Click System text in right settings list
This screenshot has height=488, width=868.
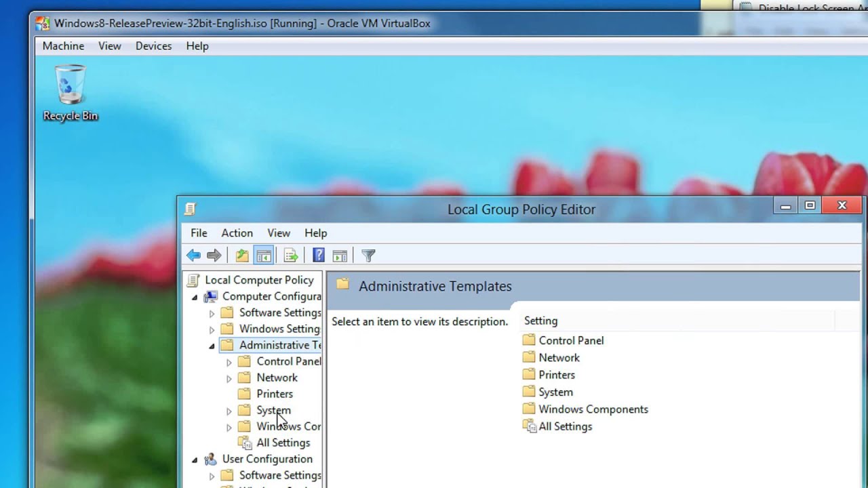click(555, 392)
